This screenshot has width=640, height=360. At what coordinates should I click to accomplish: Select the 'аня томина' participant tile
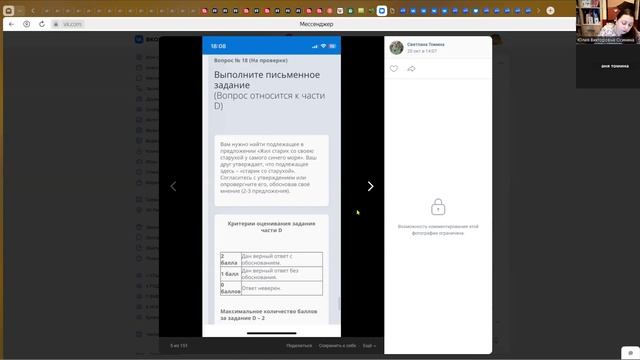click(x=608, y=66)
